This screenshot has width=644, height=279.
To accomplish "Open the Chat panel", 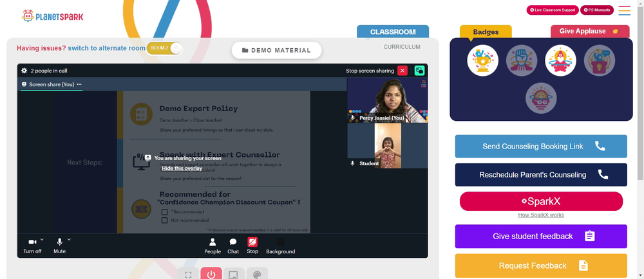I will click(233, 246).
